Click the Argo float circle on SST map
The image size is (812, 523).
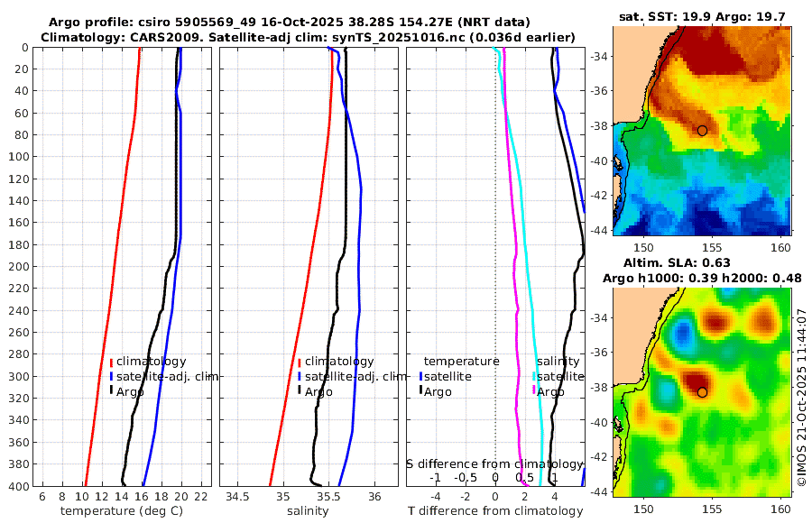[x=702, y=131]
